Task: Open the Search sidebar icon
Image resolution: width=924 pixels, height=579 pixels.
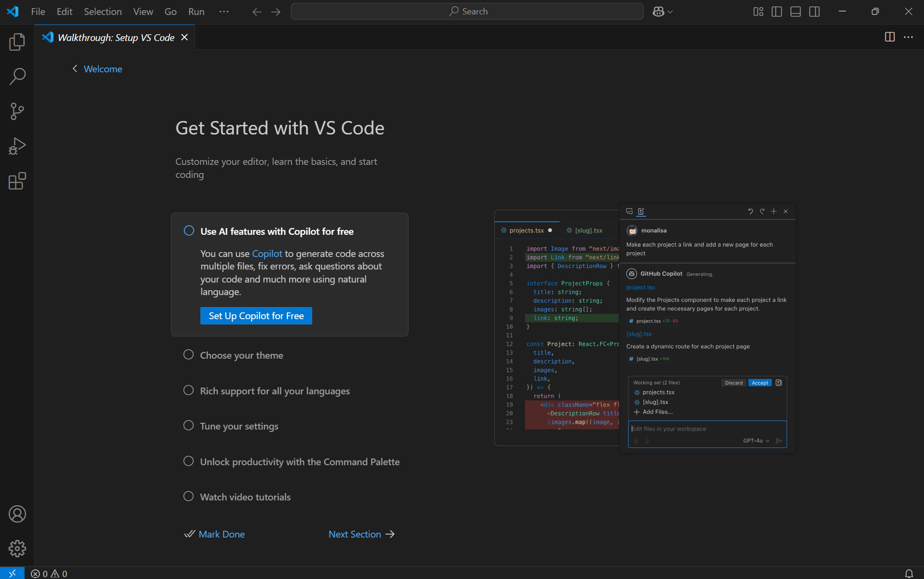Action: tap(17, 76)
